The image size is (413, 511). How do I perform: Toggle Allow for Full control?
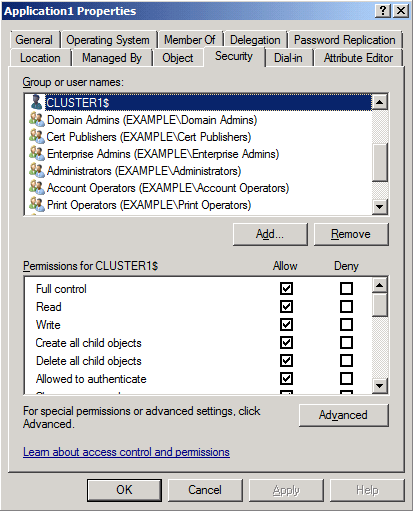tap(286, 288)
